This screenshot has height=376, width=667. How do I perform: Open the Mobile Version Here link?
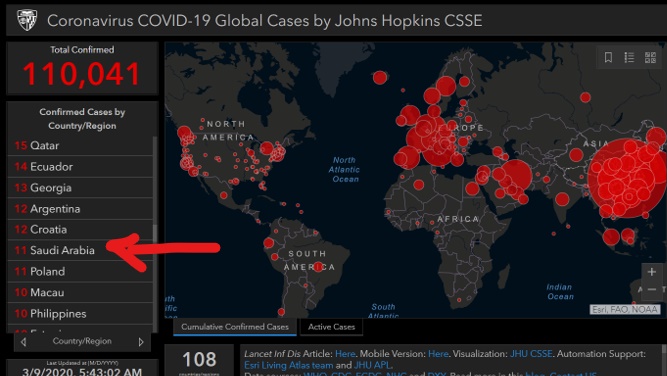438,353
